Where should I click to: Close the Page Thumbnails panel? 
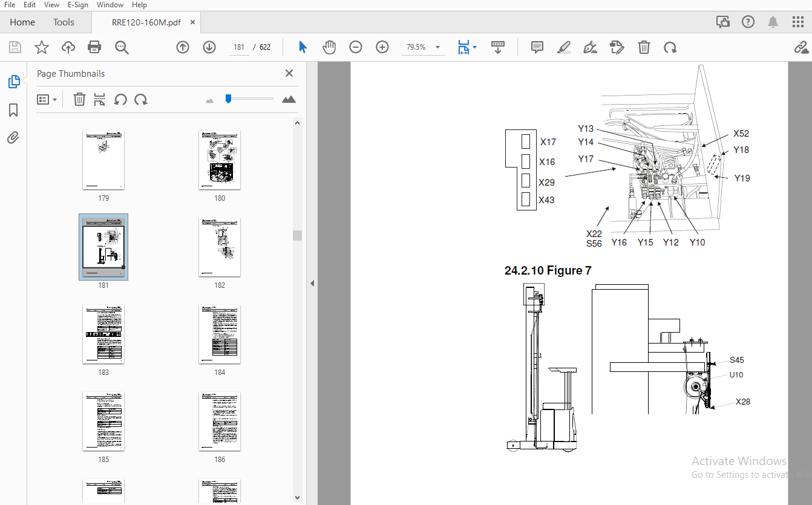[289, 73]
